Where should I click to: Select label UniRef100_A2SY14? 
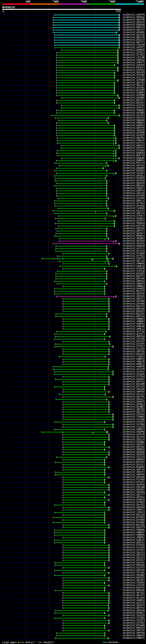(x=133, y=115)
